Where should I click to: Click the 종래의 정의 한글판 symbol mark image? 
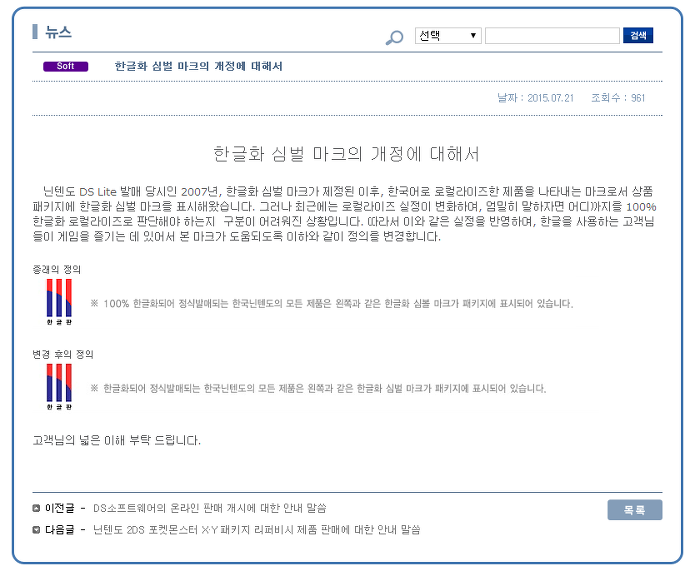tap(59, 302)
